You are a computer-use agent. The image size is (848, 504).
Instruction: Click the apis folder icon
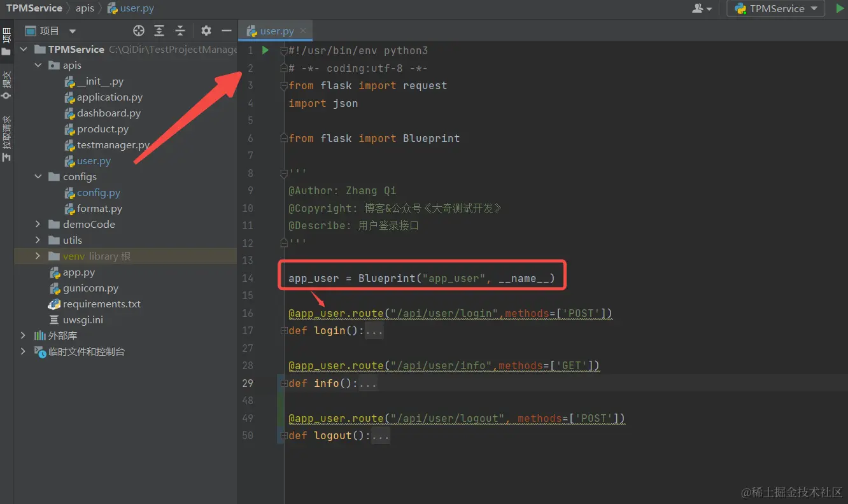click(53, 65)
